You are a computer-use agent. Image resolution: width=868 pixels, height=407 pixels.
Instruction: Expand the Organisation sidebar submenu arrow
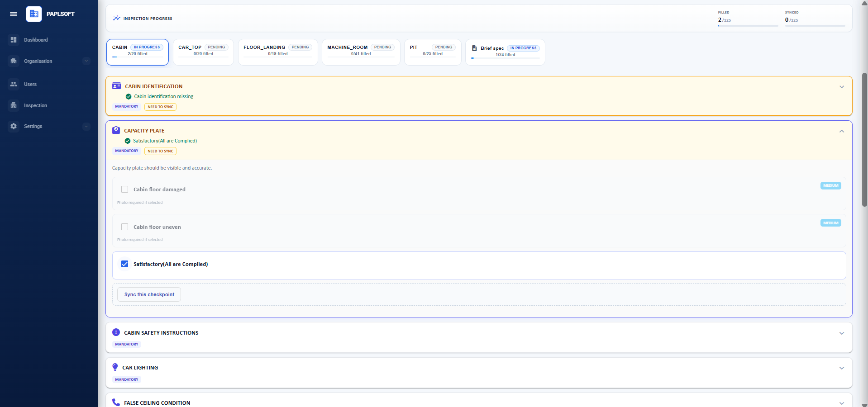coord(86,61)
